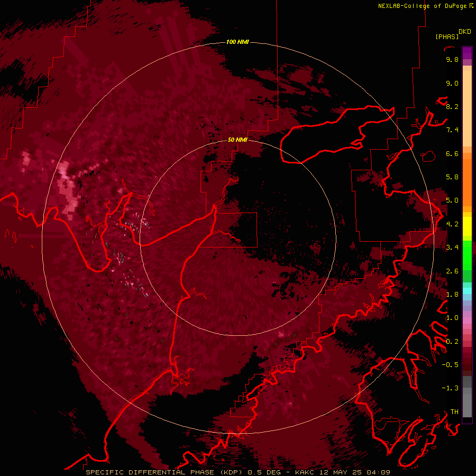Click the 100 NMI range ring label
The width and height of the screenshot is (476, 476).
coord(237,42)
